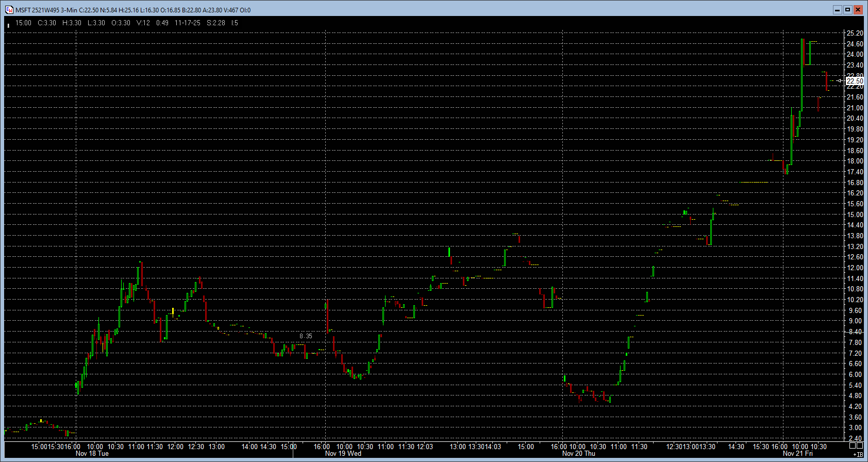Select the Nov 18 Tue date label
Screen dimensions: 868x462
click(x=92, y=454)
